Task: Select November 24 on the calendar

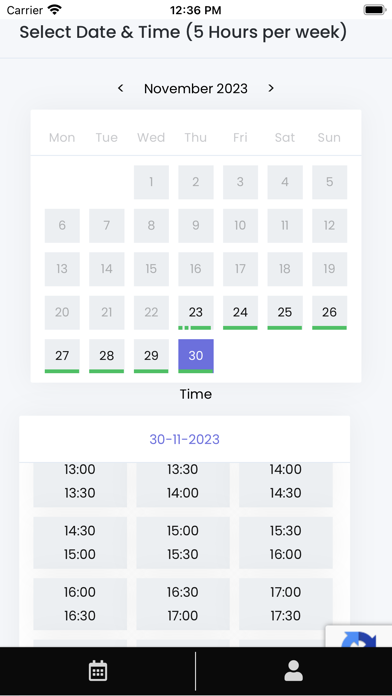Action: click(240, 312)
